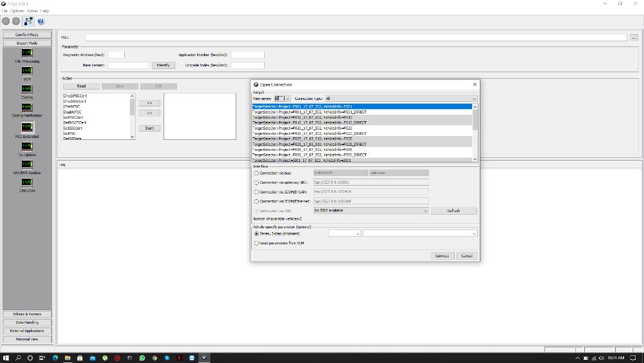Screen dimensions: 644x363
Task: Open the first 'unknown' bus dropdown
Action: pos(341,173)
